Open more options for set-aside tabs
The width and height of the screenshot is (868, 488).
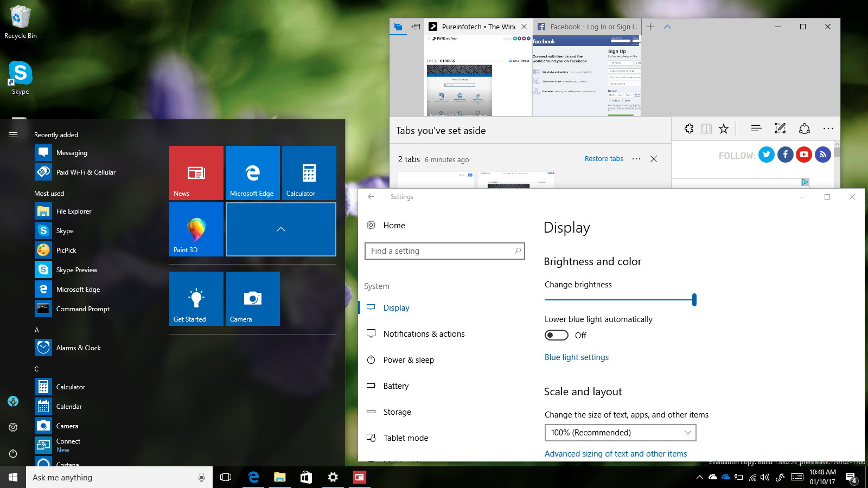click(x=636, y=159)
